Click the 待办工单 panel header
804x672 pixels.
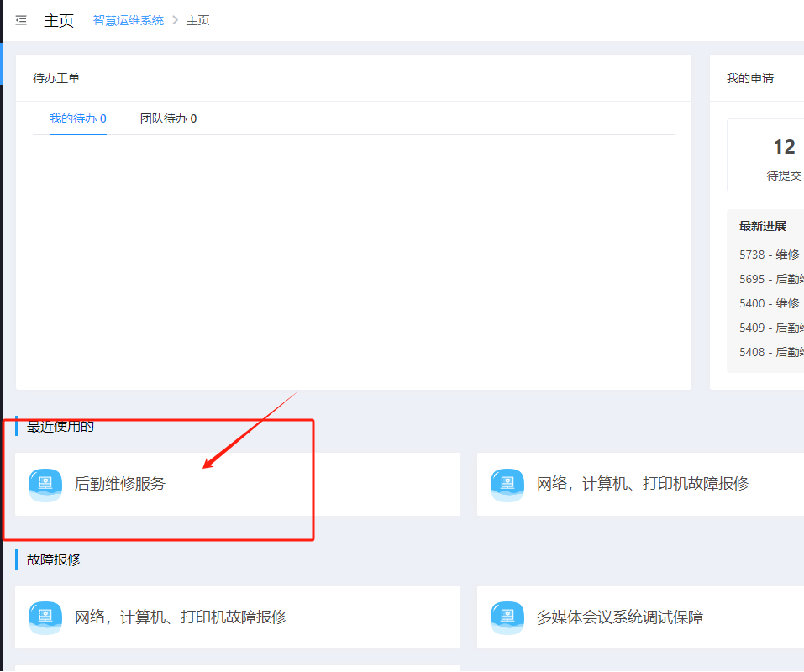click(56, 78)
